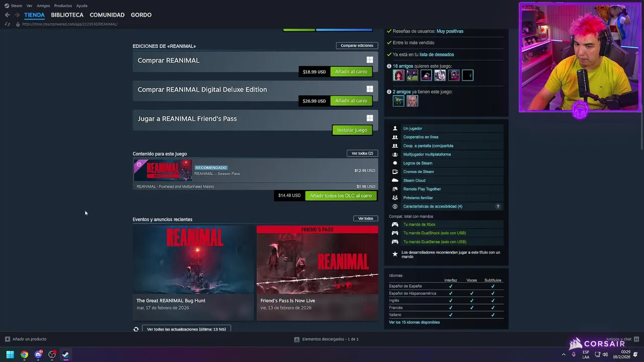Click info icon next to 16 amigos
This screenshot has height=362, width=644.
point(389,66)
